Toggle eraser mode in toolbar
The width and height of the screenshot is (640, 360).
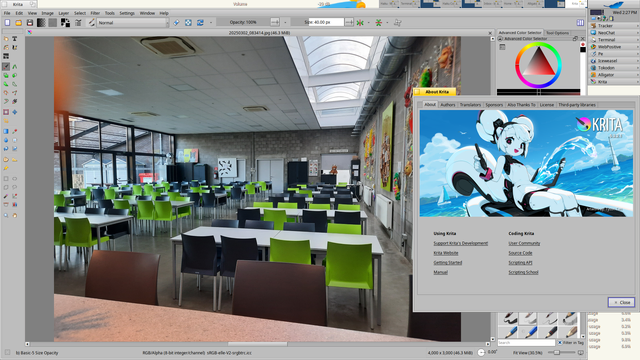pyautogui.click(x=176, y=23)
